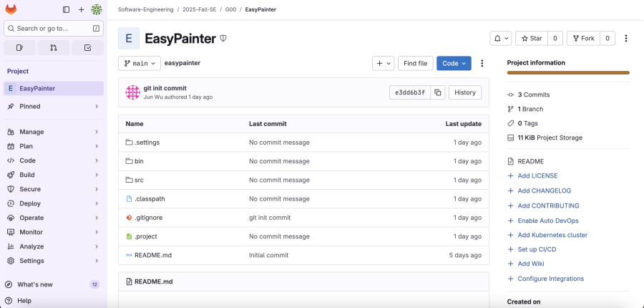Open the issues icon in sidebar
644x308 pixels.
(x=20, y=48)
